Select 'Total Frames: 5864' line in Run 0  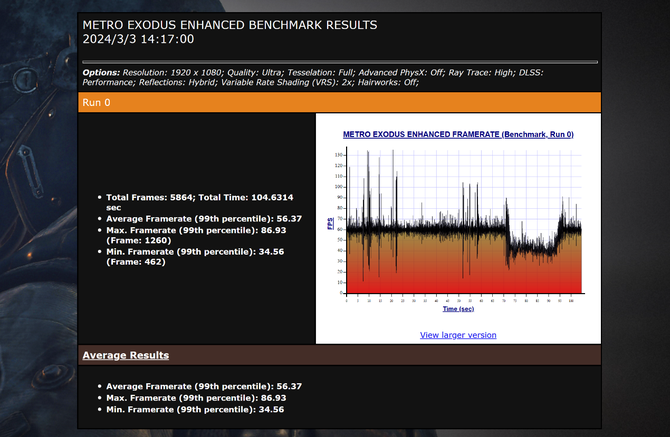pyautogui.click(x=200, y=202)
